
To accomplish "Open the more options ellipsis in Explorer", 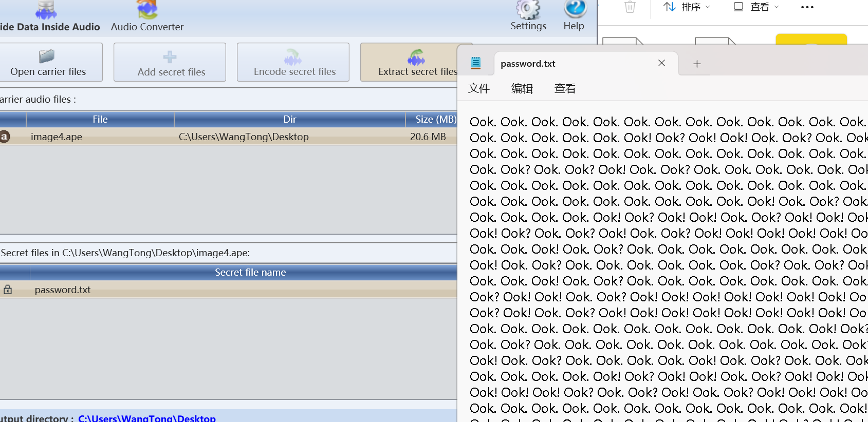I will [807, 7].
